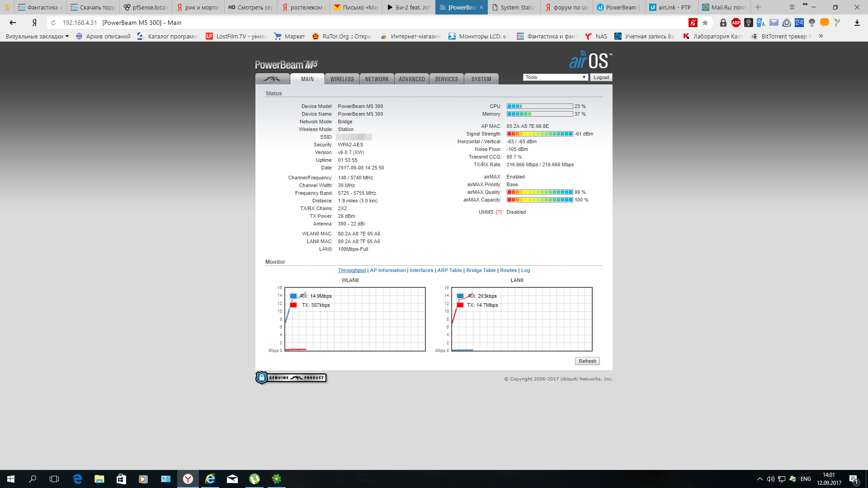Open the Routes monitor link
This screenshot has height=488, width=868.
tap(508, 270)
